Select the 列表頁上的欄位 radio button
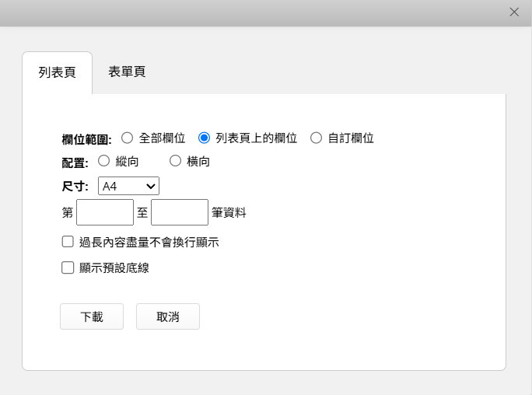Screen dimensions: 532x395 click(x=205, y=138)
